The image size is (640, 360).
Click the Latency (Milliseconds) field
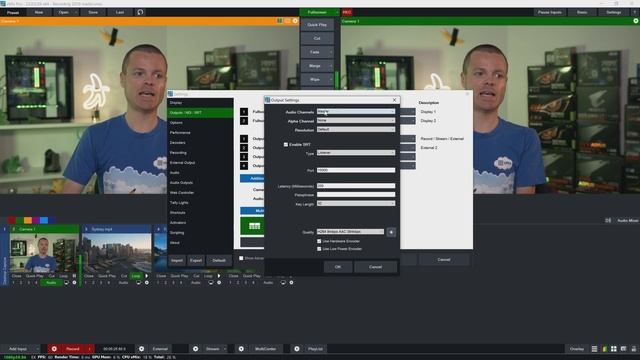pos(356,186)
